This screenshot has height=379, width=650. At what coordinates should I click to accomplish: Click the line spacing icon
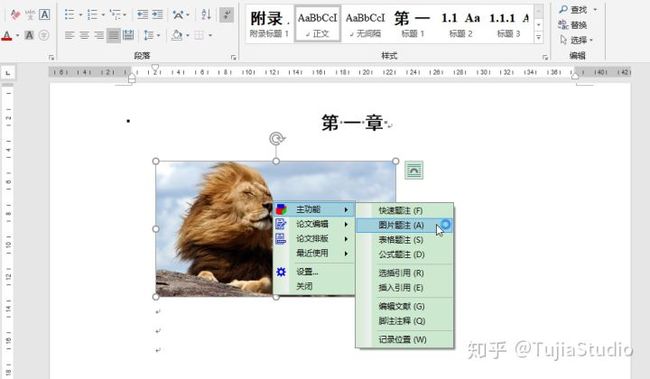(x=148, y=36)
